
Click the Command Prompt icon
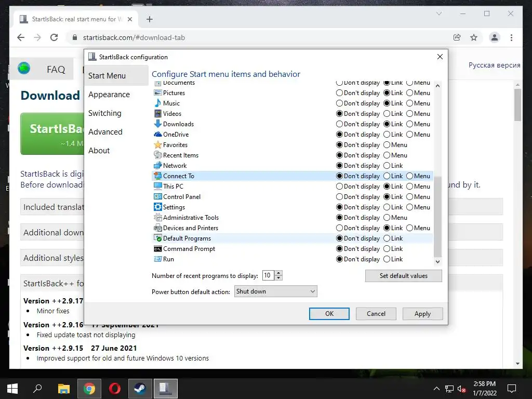pyautogui.click(x=158, y=249)
